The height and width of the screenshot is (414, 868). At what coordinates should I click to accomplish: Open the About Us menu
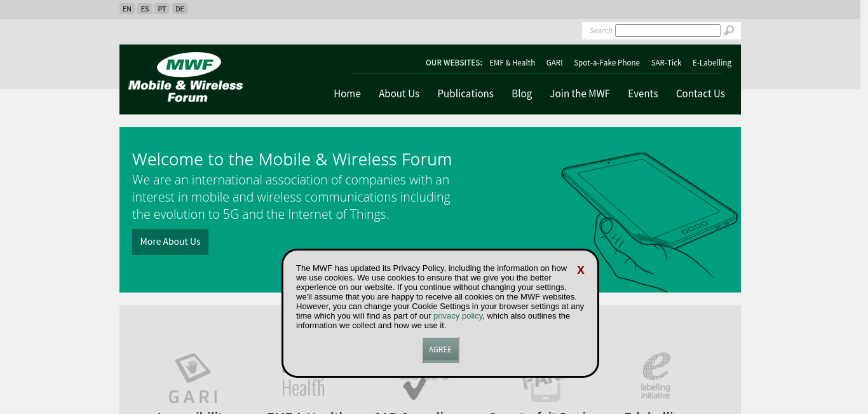pyautogui.click(x=399, y=93)
